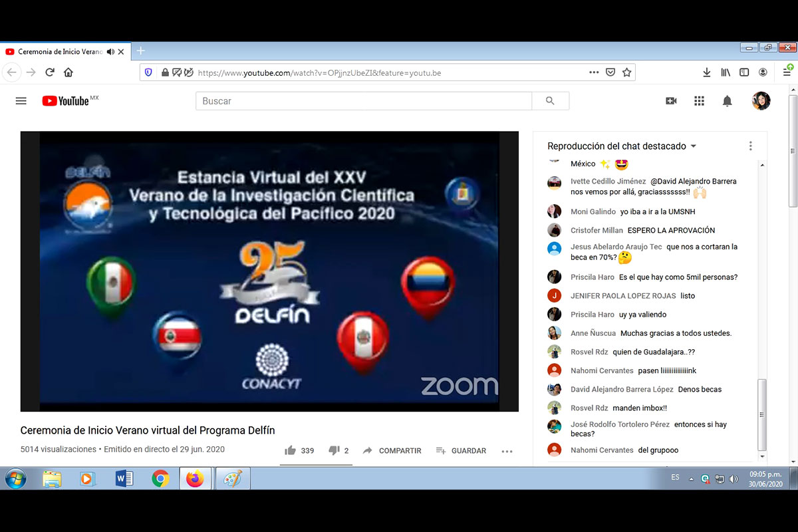
Task: Click the COMPARTIR share button
Action: (392, 451)
